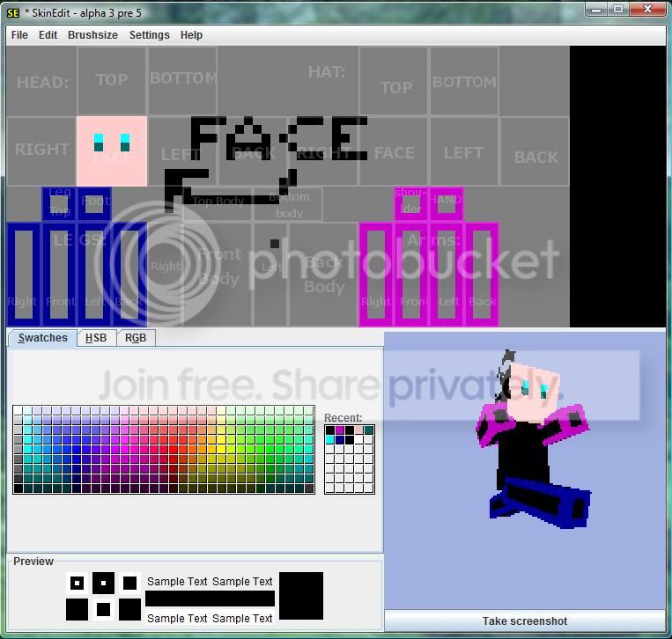
Task: Click the blue Foot box on canvas
Action: 95,203
